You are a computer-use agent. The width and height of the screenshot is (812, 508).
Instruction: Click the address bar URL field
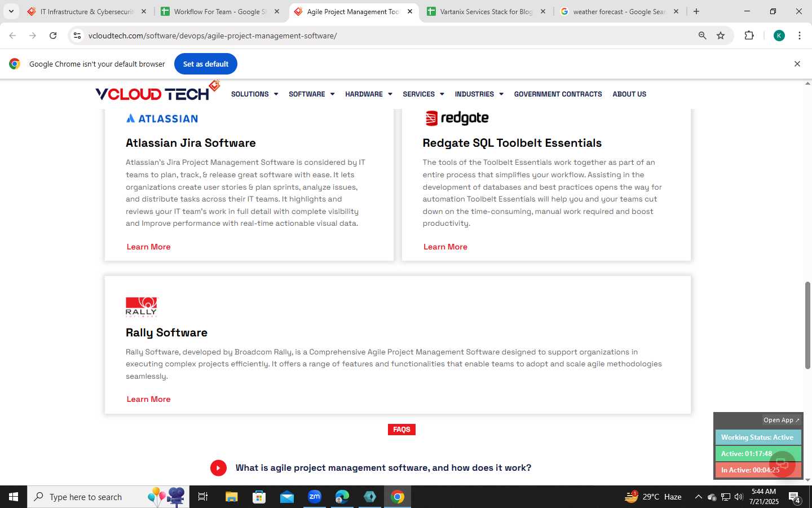point(389,36)
